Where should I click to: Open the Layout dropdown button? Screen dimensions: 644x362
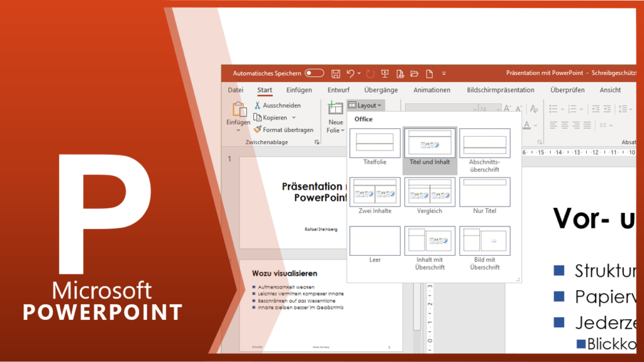pyautogui.click(x=365, y=105)
